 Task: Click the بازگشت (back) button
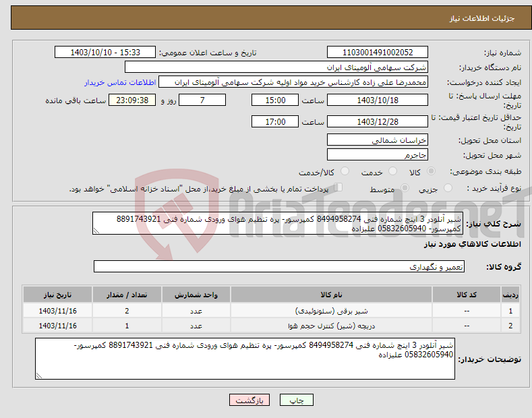(249, 400)
